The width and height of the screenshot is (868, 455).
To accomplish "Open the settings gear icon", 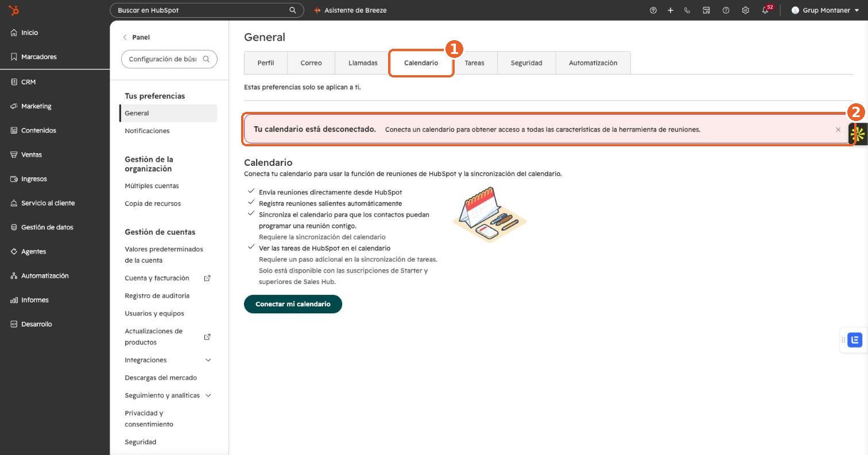I will pyautogui.click(x=745, y=10).
